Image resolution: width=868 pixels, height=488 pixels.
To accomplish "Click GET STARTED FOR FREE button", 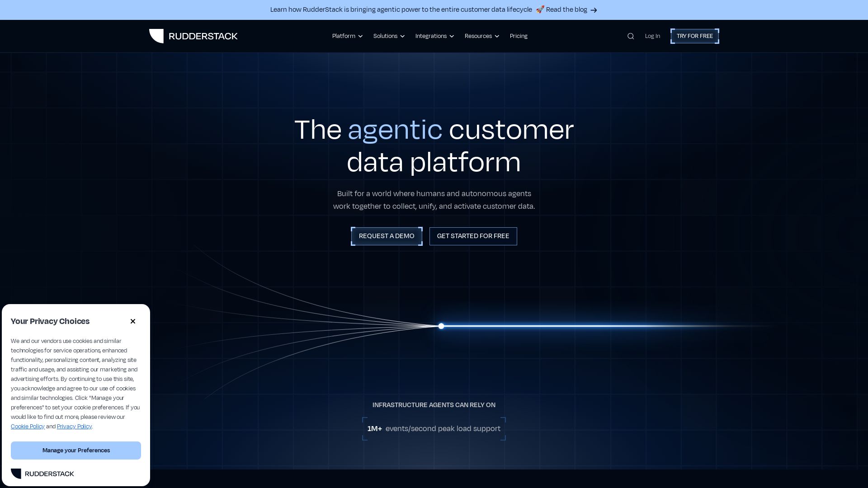I will (473, 236).
